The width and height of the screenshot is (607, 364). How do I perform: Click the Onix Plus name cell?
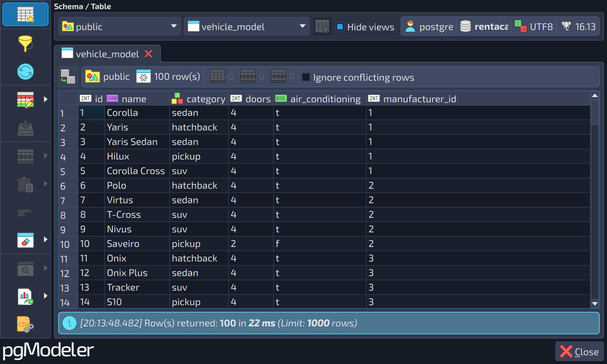click(x=137, y=273)
